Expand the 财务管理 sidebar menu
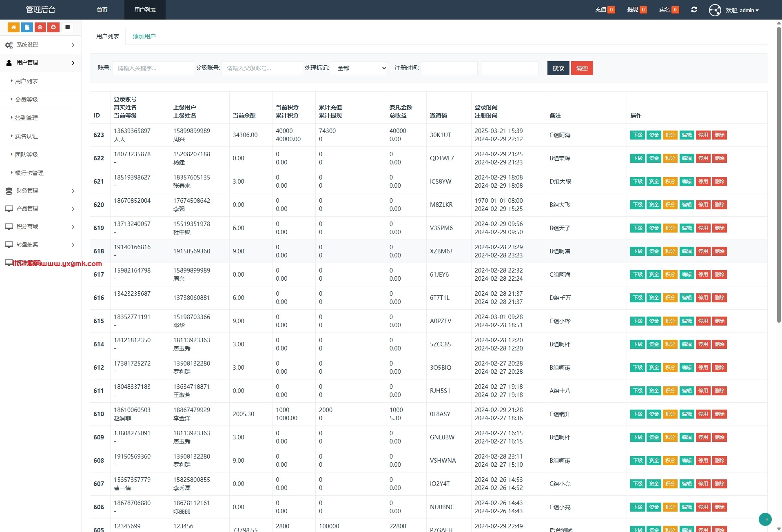The height and width of the screenshot is (532, 782). (40, 191)
